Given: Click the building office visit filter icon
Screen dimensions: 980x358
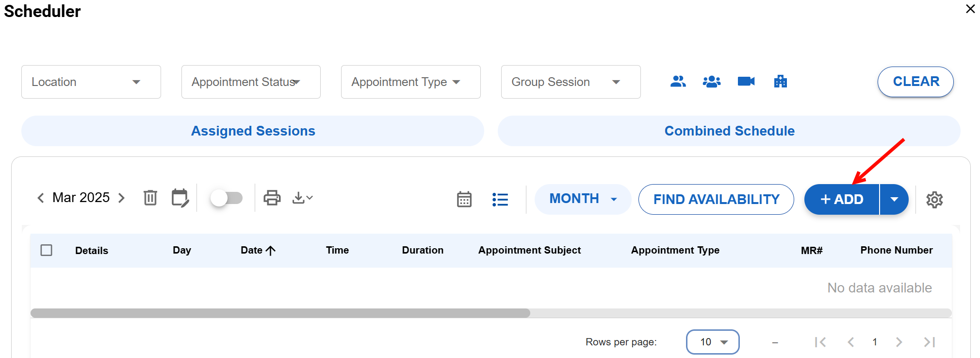Looking at the screenshot, I should [780, 82].
